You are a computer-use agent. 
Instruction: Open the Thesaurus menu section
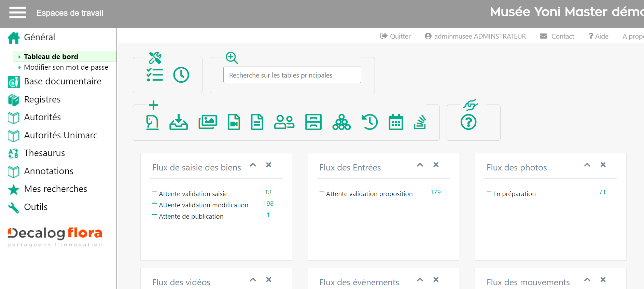click(44, 153)
